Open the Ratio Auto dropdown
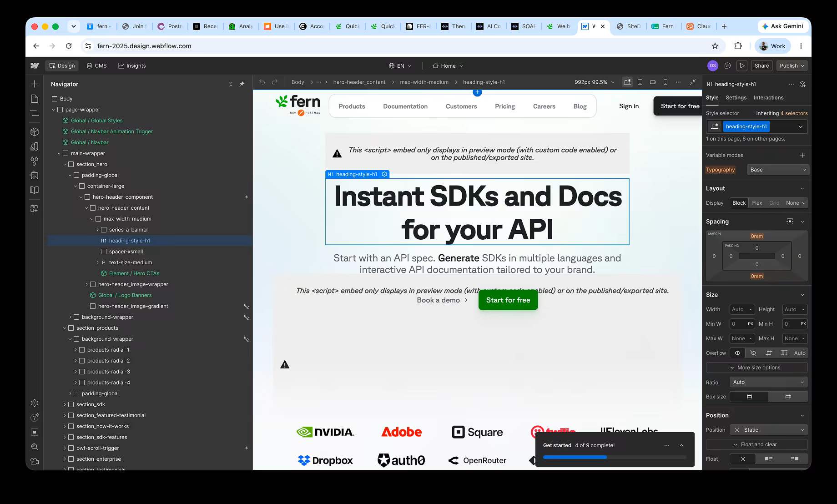837x504 pixels. (769, 382)
